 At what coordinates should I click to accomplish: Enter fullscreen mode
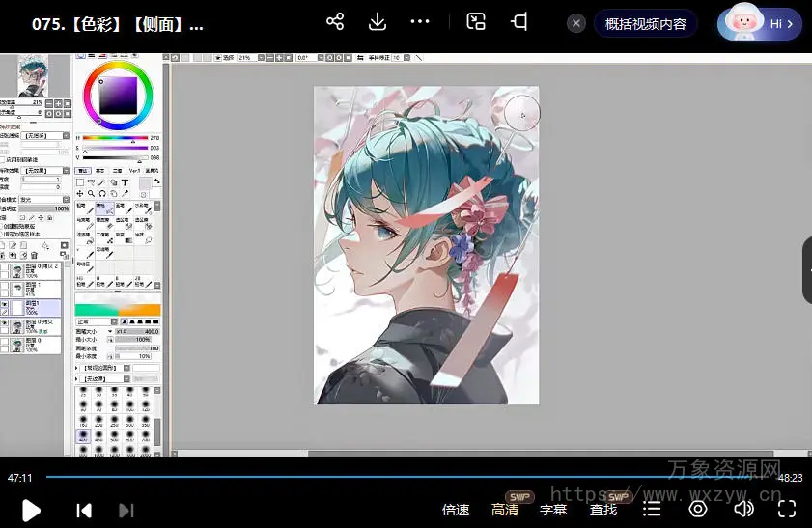click(787, 509)
